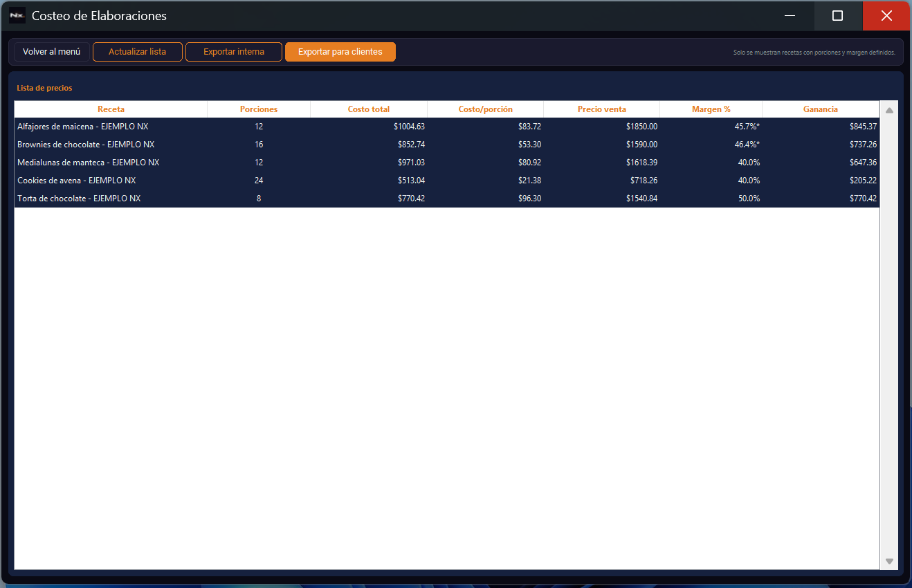
Task: Sort by Receta column header
Action: 111,109
